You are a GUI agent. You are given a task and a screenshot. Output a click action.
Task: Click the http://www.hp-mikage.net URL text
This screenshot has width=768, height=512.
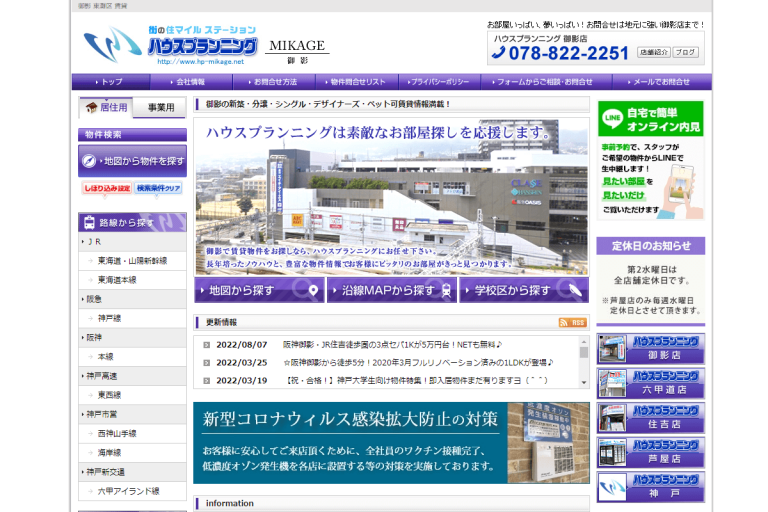pyautogui.click(x=200, y=62)
